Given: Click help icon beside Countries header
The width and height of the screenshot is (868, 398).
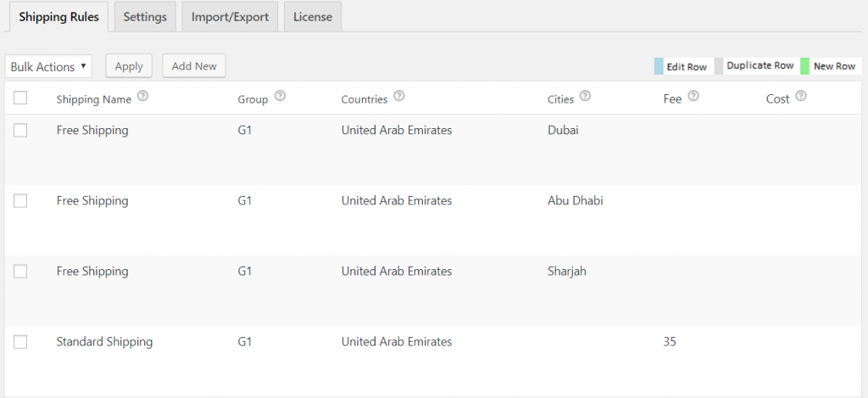Looking at the screenshot, I should point(399,98).
